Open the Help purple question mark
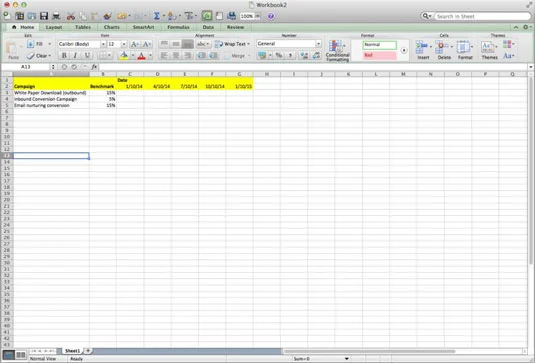The height and width of the screenshot is (363, 535). (x=271, y=16)
